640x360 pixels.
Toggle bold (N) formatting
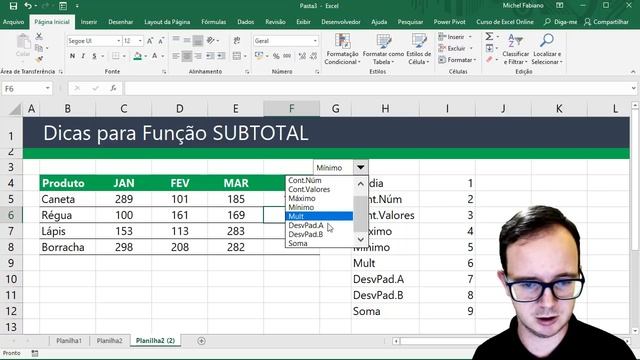click(x=72, y=56)
